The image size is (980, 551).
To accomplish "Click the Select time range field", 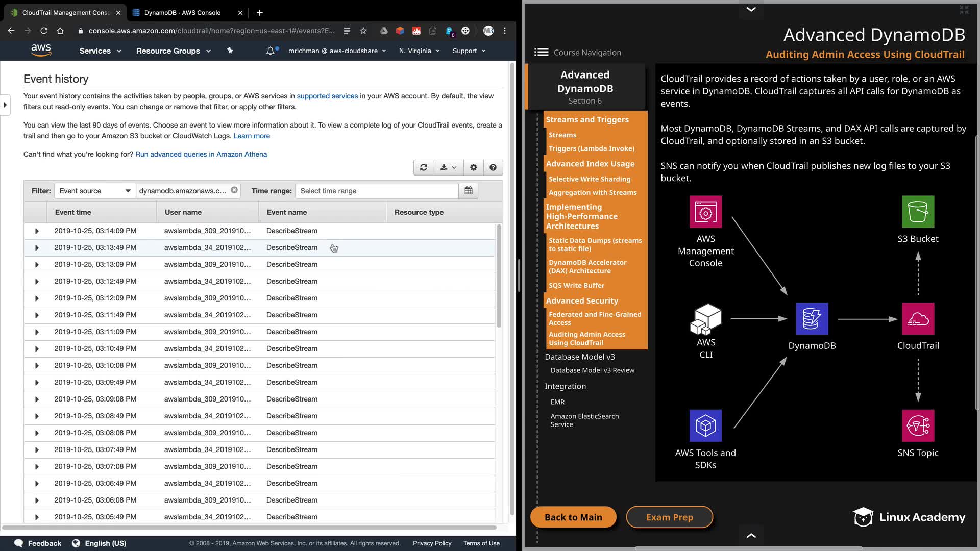I will click(x=376, y=191).
